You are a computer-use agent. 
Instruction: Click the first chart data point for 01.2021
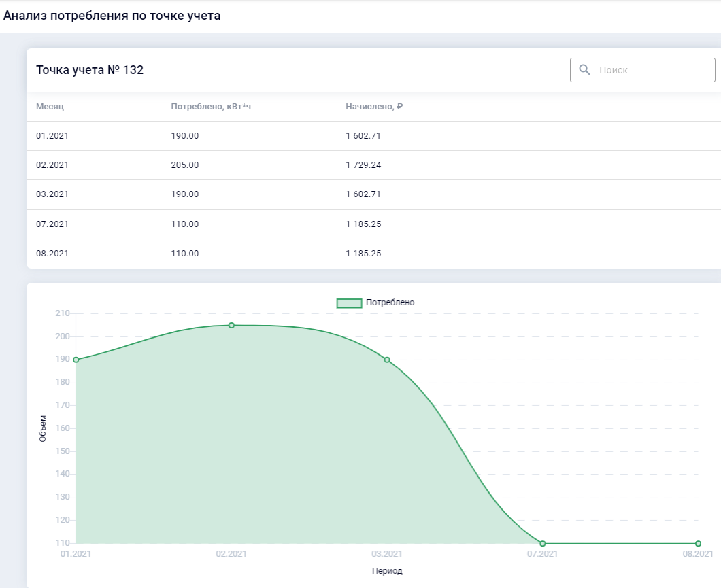pos(76,360)
